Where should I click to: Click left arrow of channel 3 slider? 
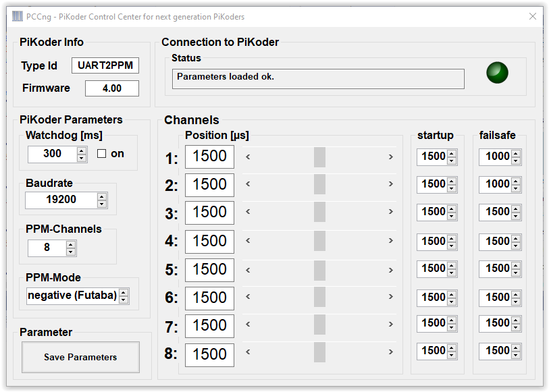tap(248, 212)
